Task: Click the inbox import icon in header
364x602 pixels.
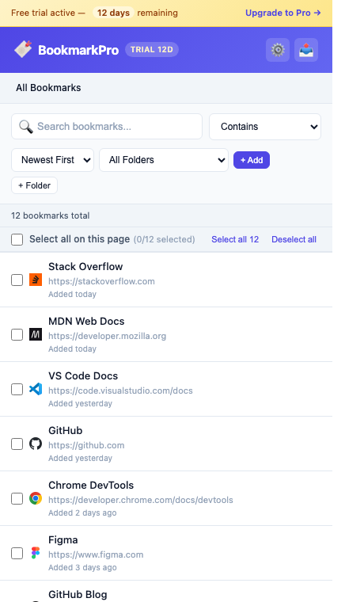Action: coord(306,50)
